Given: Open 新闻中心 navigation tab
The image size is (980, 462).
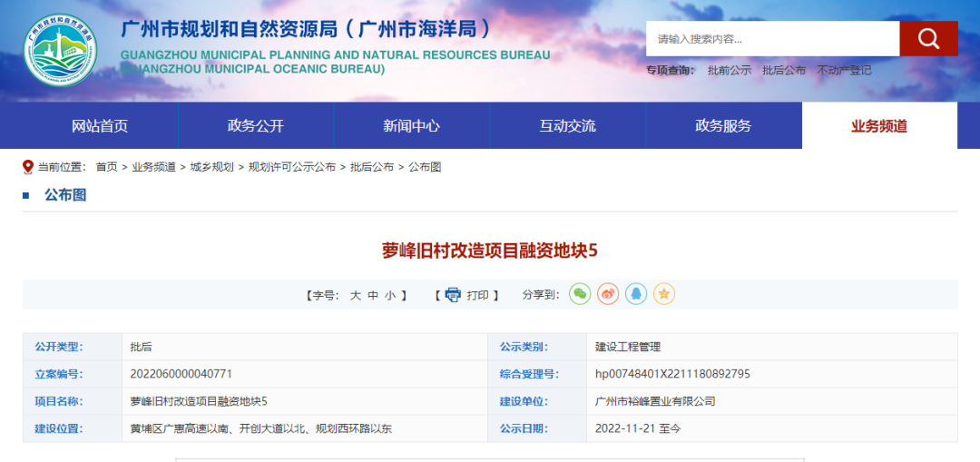Looking at the screenshot, I should [411, 125].
